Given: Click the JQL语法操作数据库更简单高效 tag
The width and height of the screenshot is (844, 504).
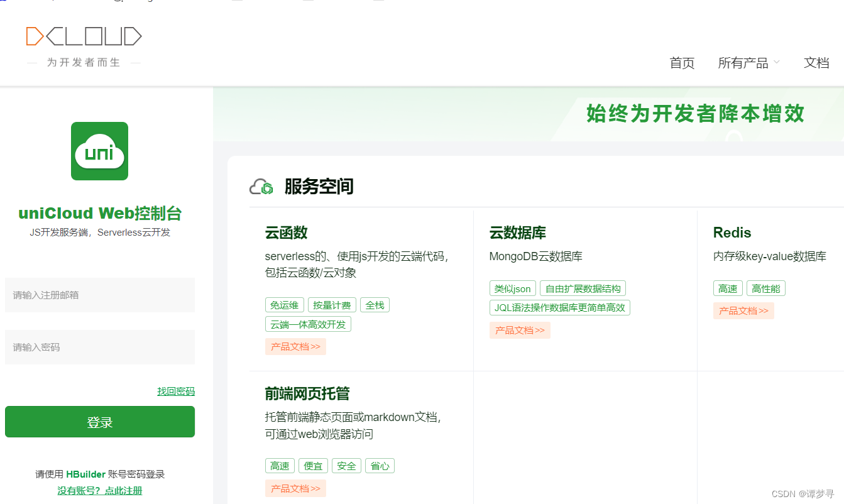Looking at the screenshot, I should [x=559, y=307].
